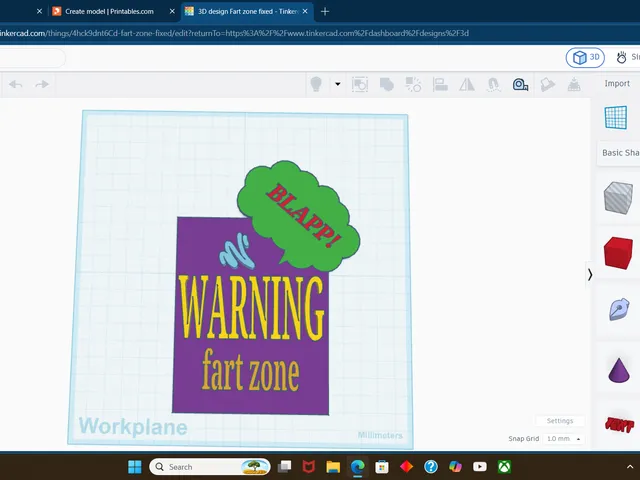Collapse the shapes panel with chevron

click(x=590, y=275)
